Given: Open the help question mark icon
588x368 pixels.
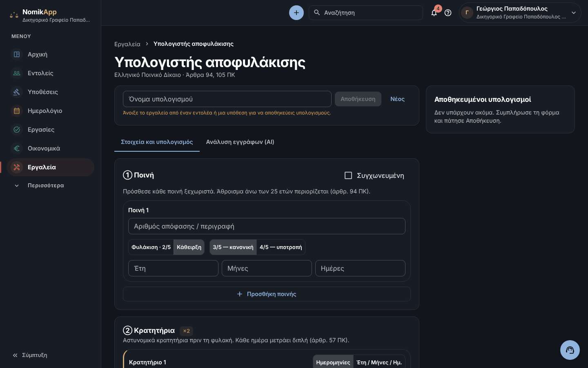Looking at the screenshot, I should click(x=448, y=13).
